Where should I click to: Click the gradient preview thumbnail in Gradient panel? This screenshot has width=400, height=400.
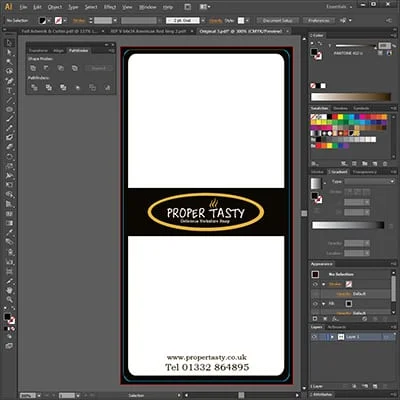click(316, 183)
